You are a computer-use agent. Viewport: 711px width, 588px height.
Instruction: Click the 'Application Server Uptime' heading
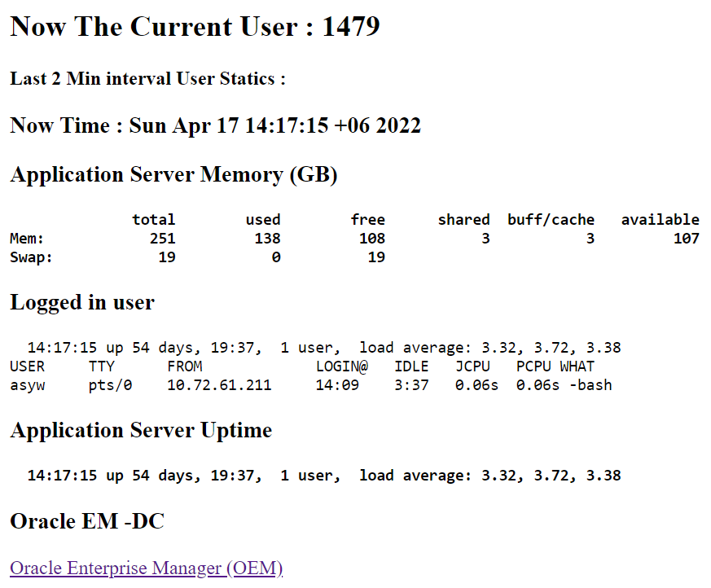point(141,430)
